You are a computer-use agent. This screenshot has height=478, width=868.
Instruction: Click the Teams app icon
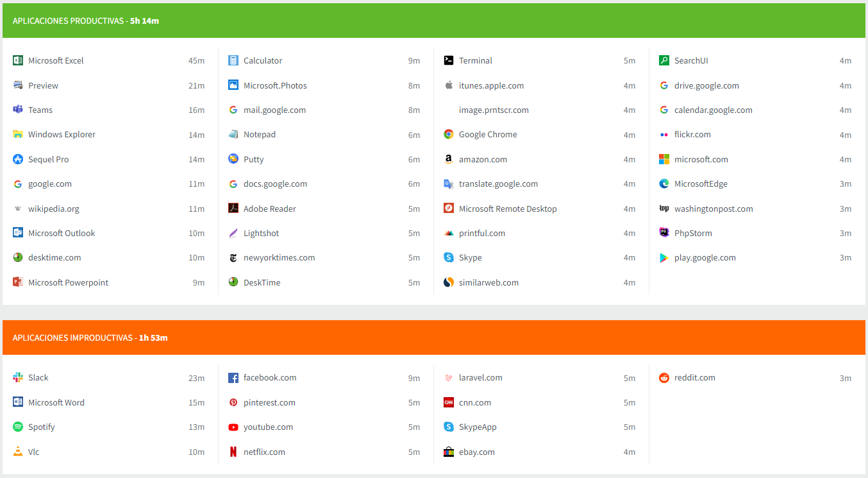tap(18, 110)
